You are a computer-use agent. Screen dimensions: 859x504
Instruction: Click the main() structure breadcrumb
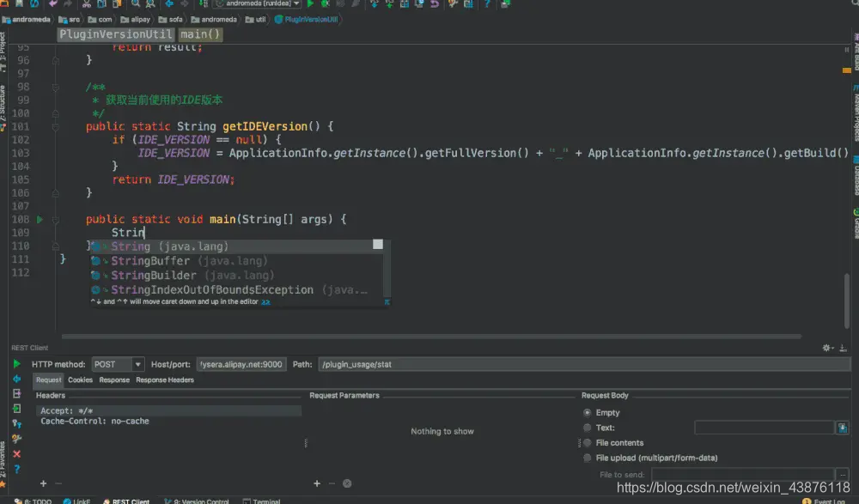(x=200, y=34)
